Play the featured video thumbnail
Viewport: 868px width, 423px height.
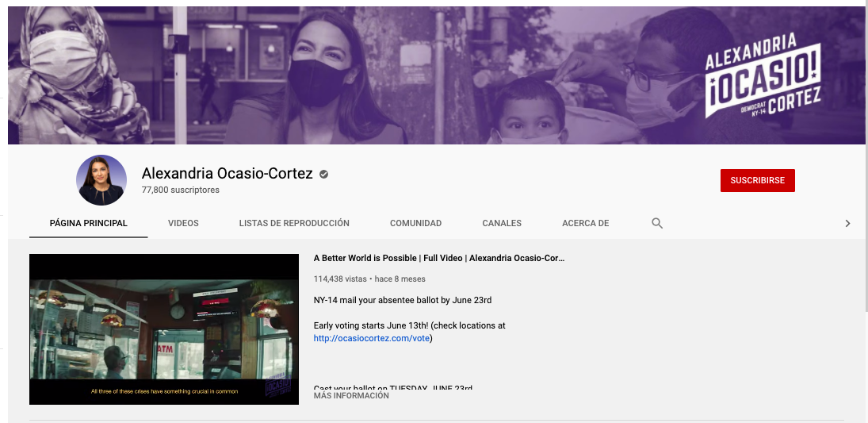click(164, 329)
